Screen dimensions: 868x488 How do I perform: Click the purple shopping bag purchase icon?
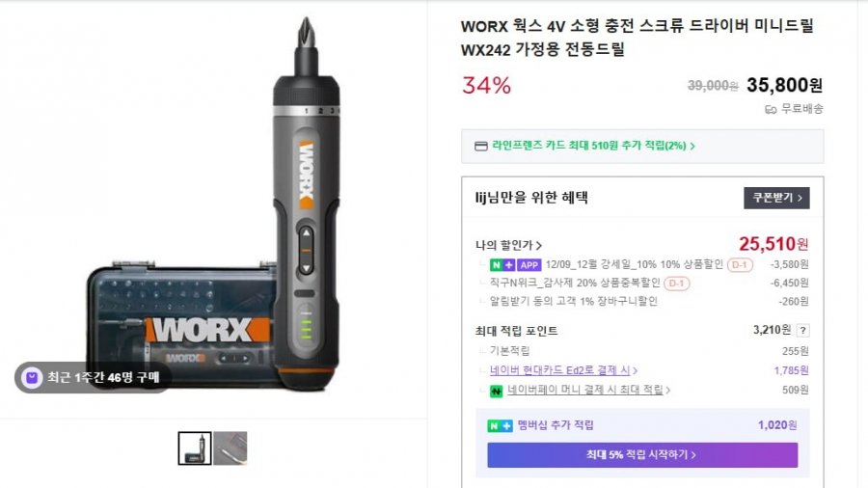coord(32,377)
